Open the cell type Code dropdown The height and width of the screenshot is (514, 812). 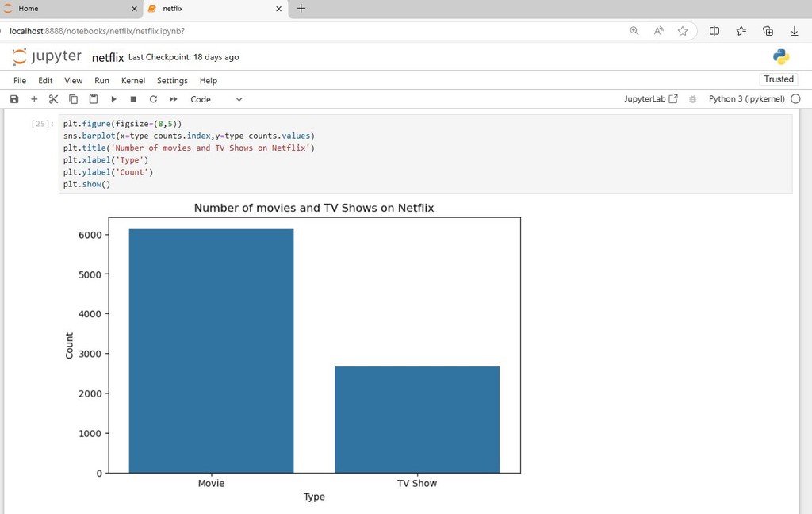216,99
